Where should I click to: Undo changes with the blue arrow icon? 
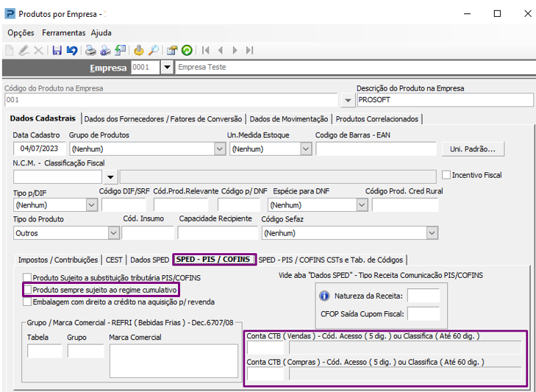tap(72, 51)
